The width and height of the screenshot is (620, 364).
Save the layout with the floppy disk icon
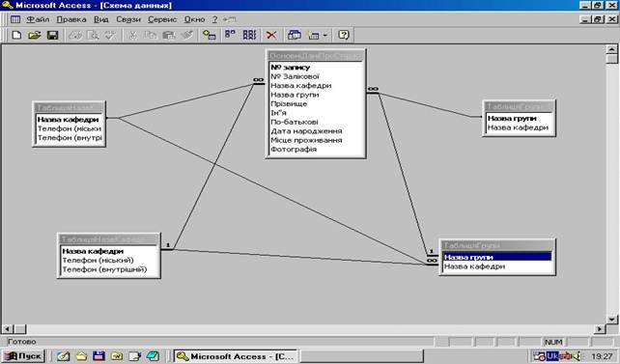click(x=52, y=35)
